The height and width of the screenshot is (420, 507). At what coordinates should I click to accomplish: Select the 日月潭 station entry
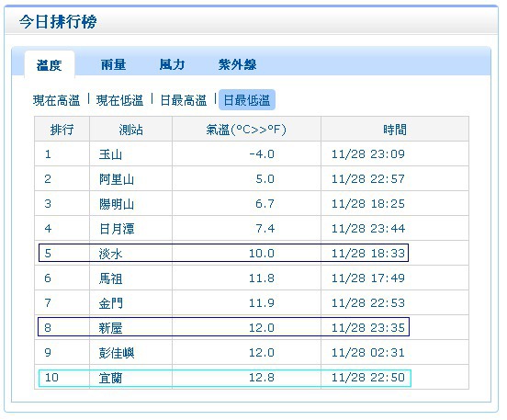(x=117, y=229)
